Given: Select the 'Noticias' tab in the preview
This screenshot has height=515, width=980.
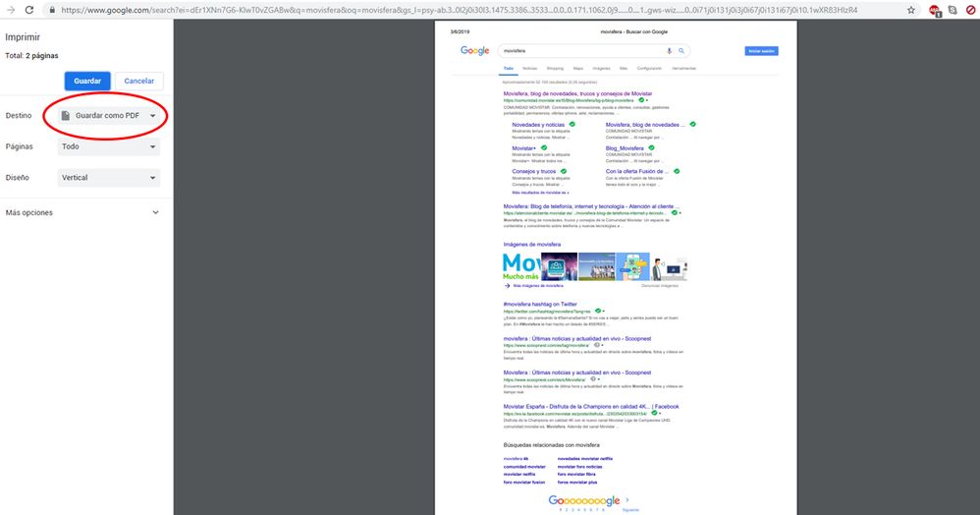Looking at the screenshot, I should 529,68.
